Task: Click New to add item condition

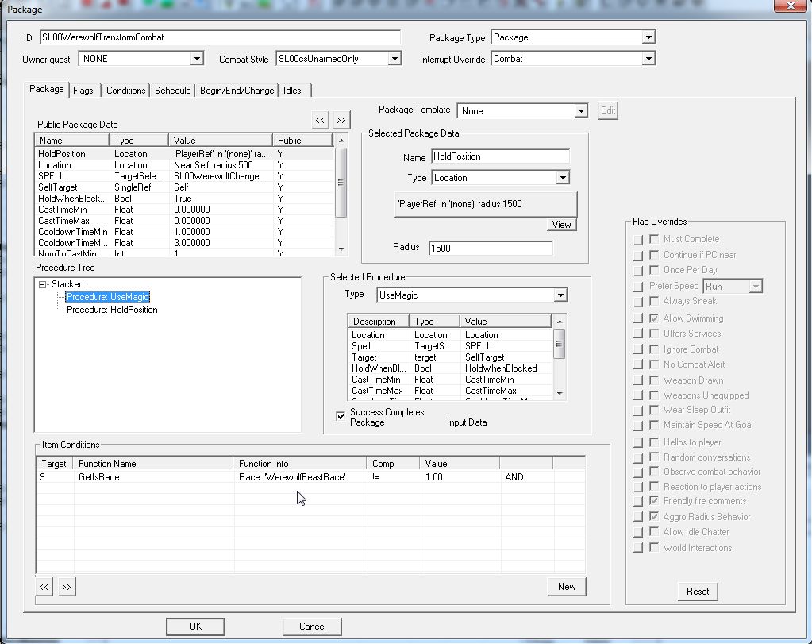Action: pyautogui.click(x=567, y=587)
